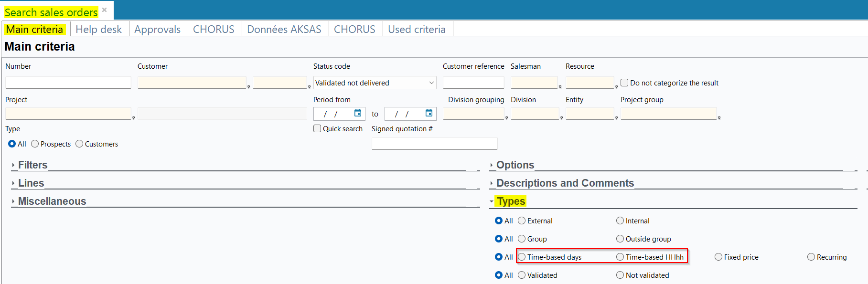868x284 pixels.
Task: Switch to the Help desk tab
Action: click(99, 29)
